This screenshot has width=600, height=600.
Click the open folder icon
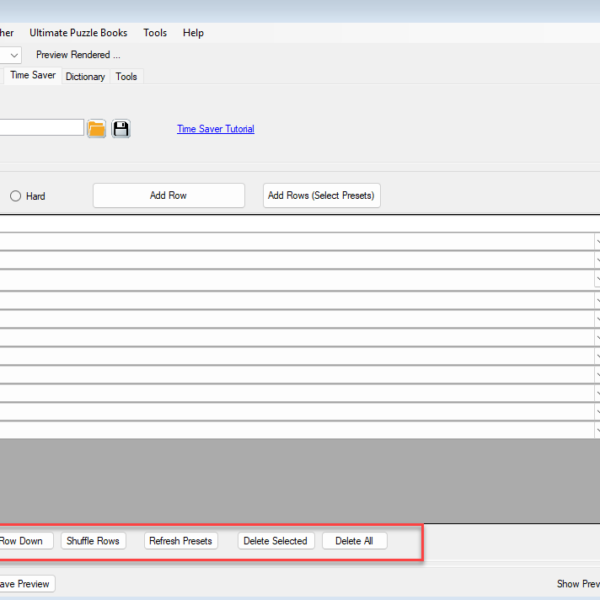pos(96,129)
